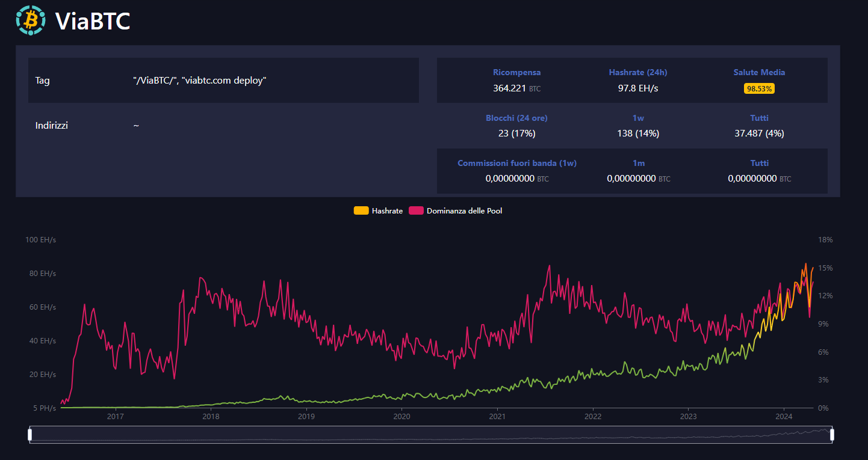
Task: Click the ViaBTC page title
Action: coord(93,21)
